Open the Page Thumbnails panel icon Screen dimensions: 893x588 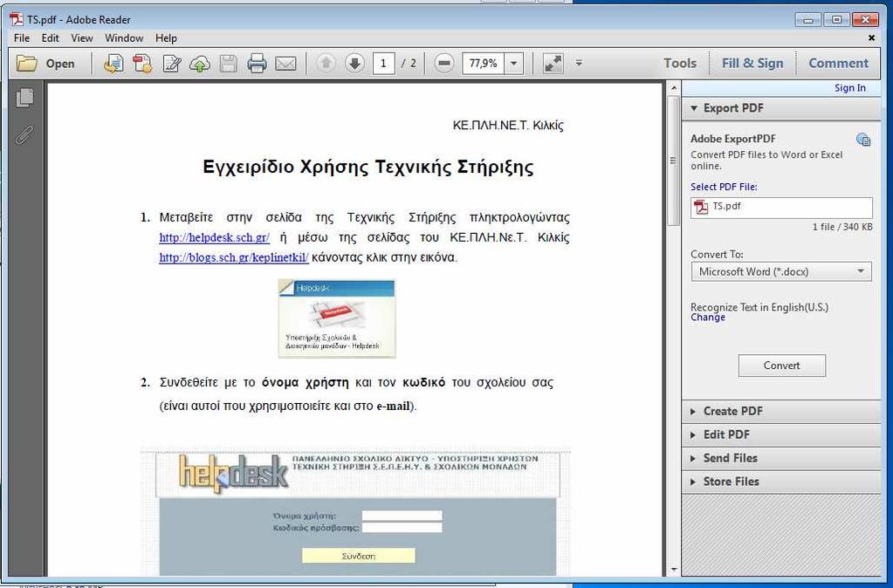(24, 98)
